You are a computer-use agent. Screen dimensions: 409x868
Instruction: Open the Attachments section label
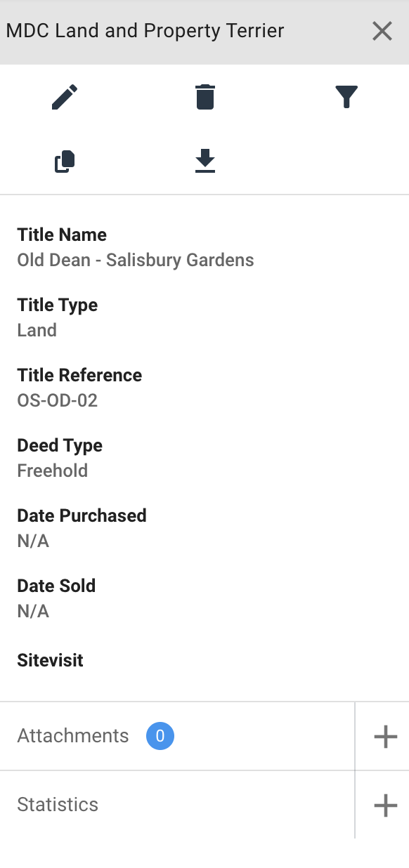(73, 736)
